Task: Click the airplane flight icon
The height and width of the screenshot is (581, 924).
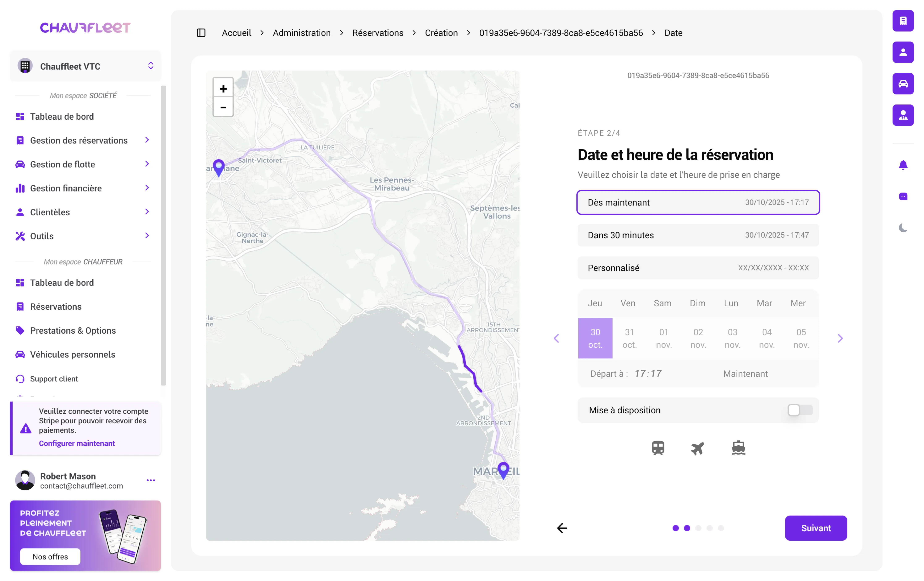Action: click(697, 448)
